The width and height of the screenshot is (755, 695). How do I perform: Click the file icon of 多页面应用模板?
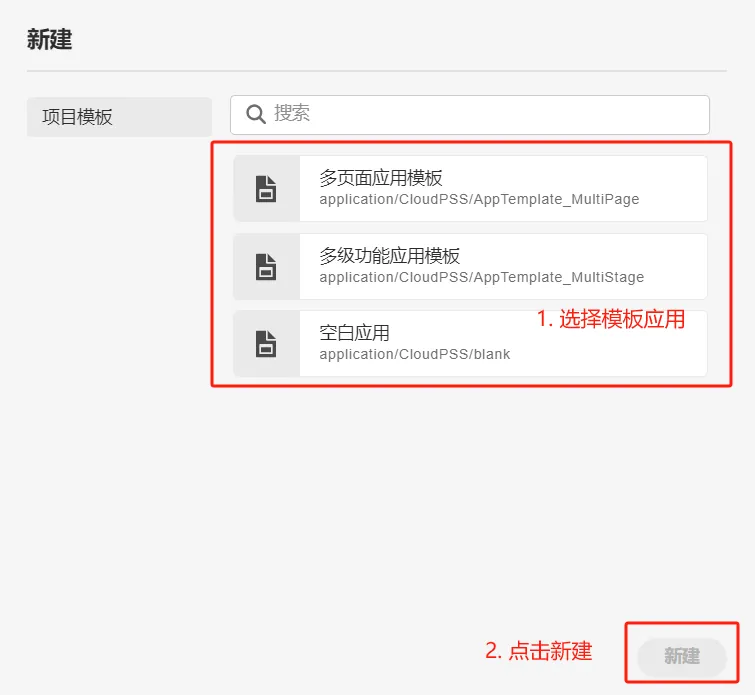click(266, 189)
